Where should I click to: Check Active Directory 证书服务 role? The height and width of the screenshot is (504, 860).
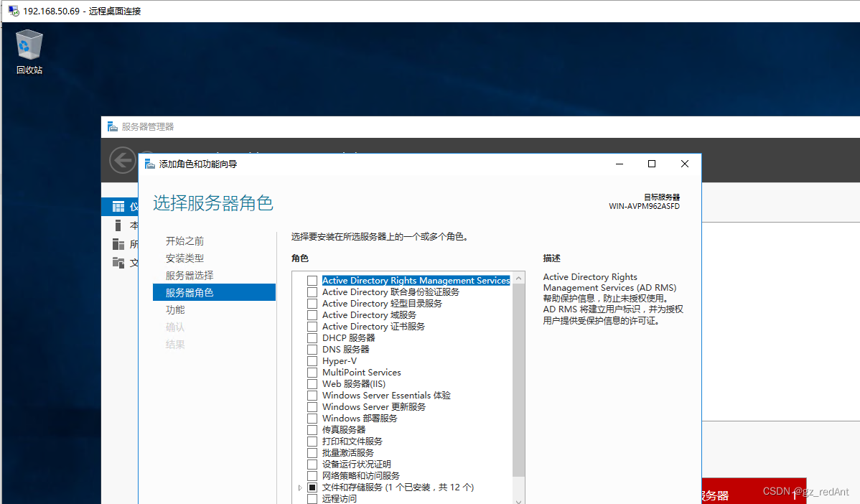(312, 327)
